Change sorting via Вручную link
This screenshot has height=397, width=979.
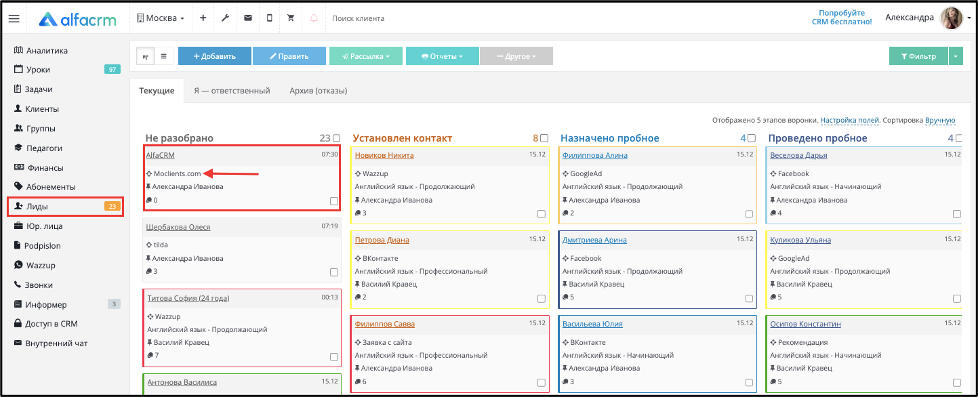click(x=940, y=120)
